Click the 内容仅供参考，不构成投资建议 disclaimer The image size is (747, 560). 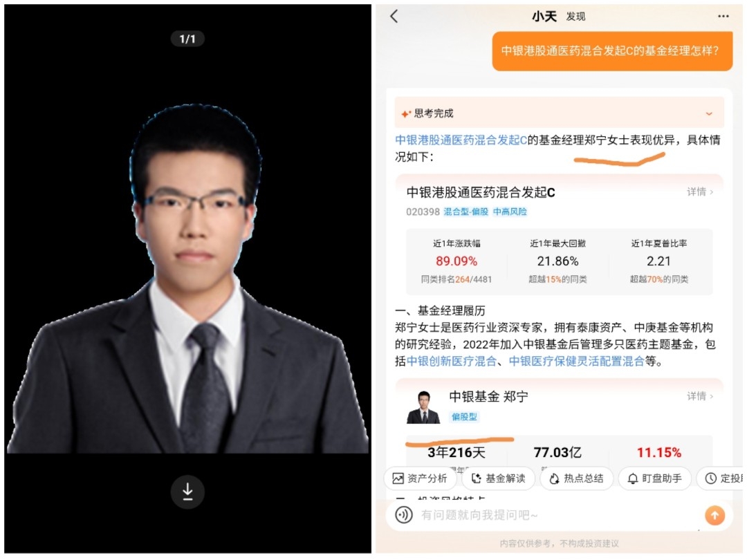560,543
